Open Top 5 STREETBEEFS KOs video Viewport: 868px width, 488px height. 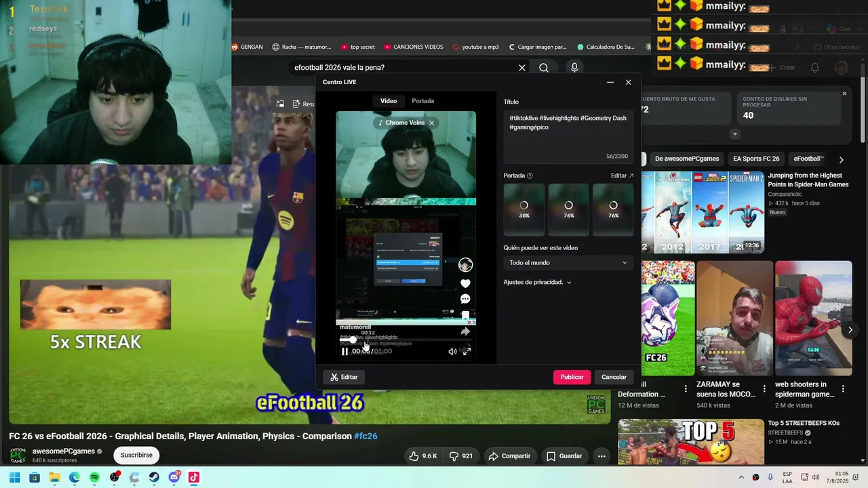[x=804, y=423]
